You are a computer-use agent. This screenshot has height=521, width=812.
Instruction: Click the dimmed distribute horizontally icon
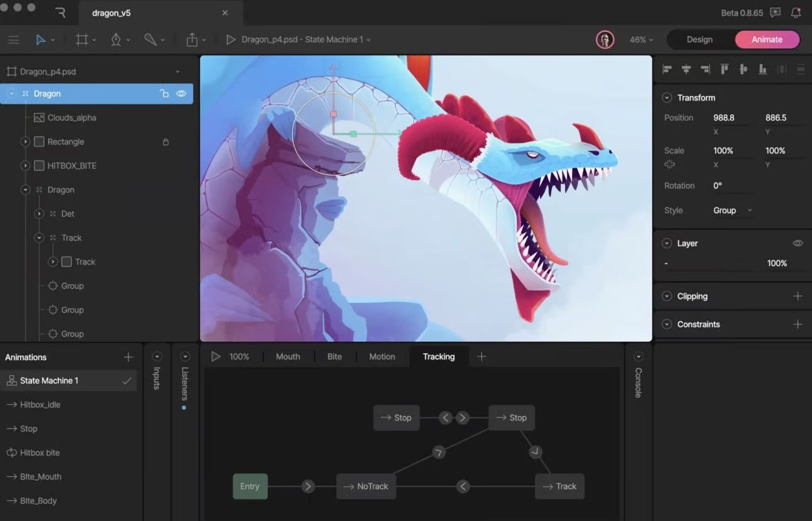pyautogui.click(x=782, y=69)
